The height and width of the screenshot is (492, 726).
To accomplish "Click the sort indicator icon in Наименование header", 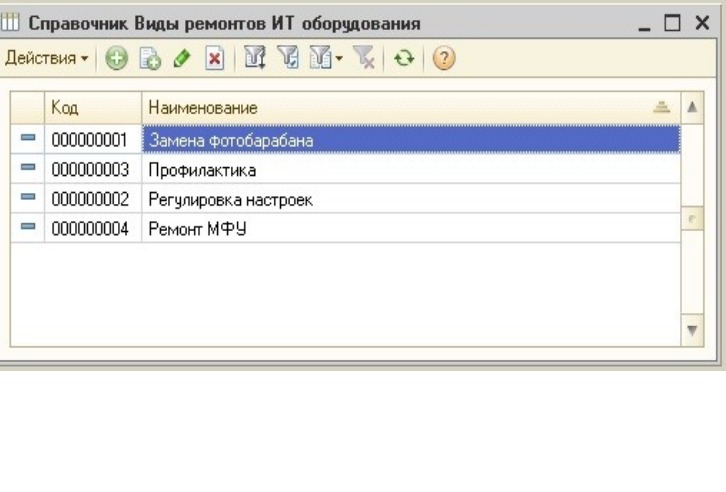I will pyautogui.click(x=662, y=107).
